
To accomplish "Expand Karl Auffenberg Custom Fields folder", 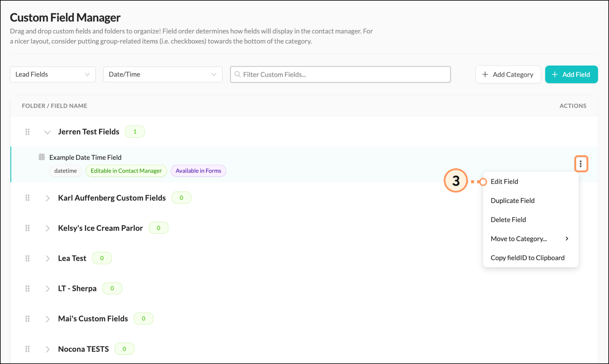I will (x=47, y=198).
